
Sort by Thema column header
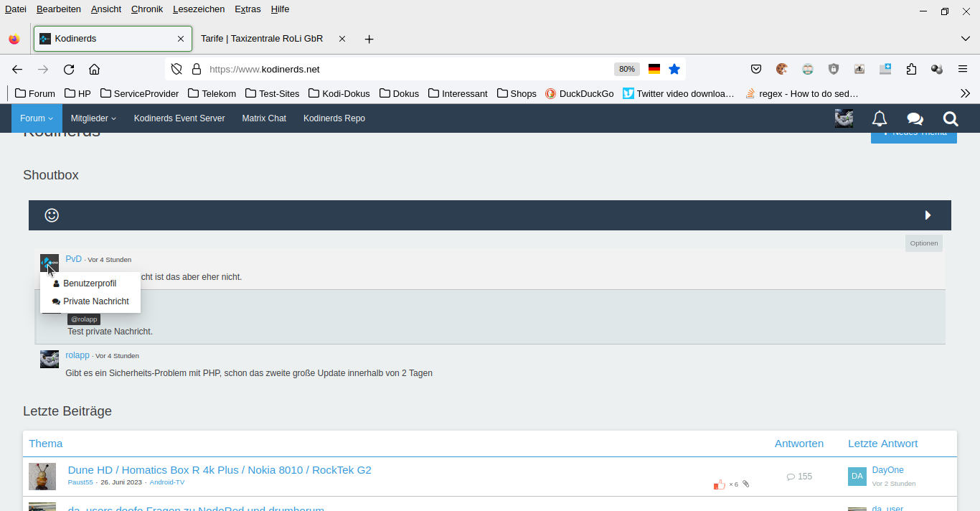(x=46, y=444)
